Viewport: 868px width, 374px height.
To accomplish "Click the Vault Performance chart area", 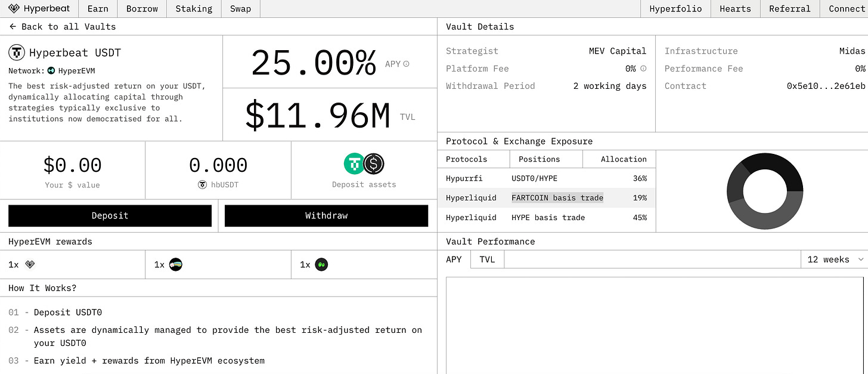I will pyautogui.click(x=654, y=325).
